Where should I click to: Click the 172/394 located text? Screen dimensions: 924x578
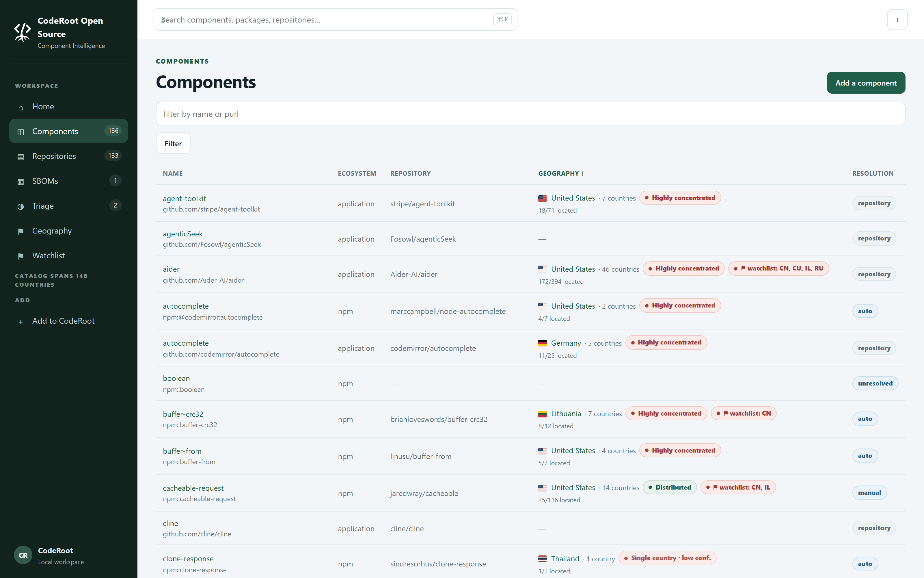pos(561,282)
